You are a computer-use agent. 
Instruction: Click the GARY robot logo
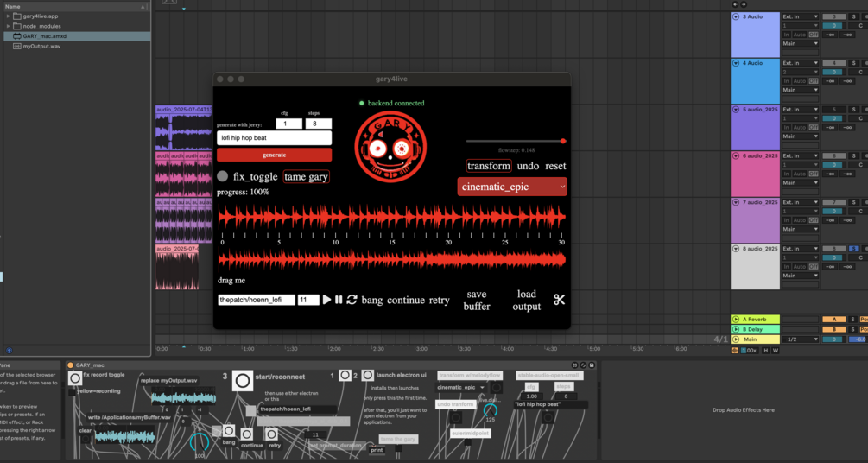(390, 147)
